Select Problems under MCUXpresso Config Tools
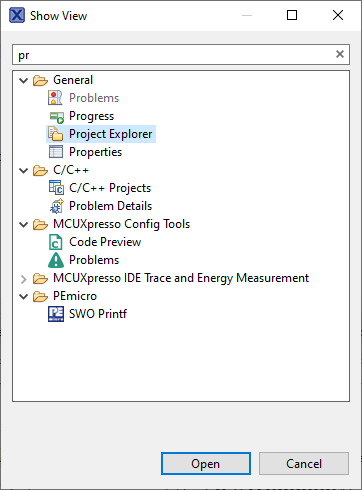 point(94,260)
